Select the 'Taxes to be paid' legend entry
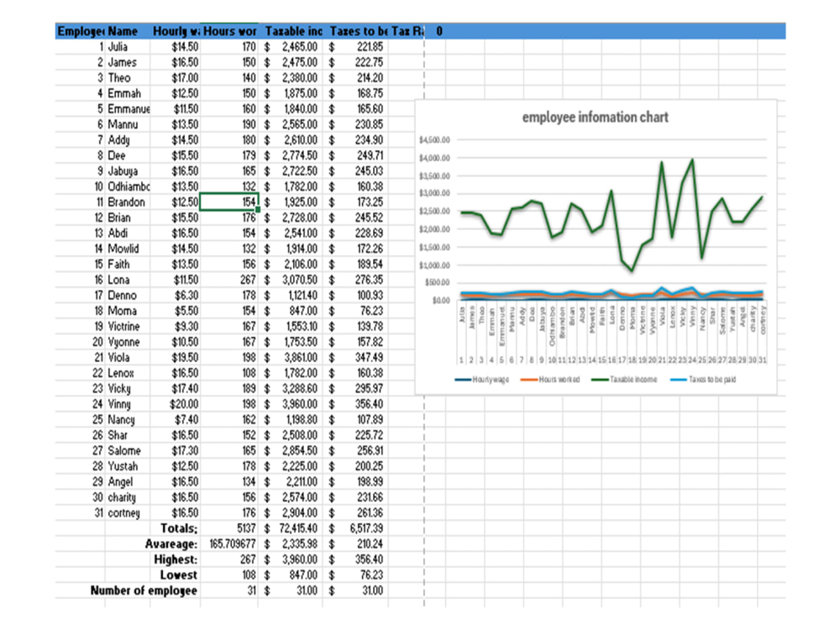Image resolution: width=840 pixels, height=630 pixels. (703, 380)
